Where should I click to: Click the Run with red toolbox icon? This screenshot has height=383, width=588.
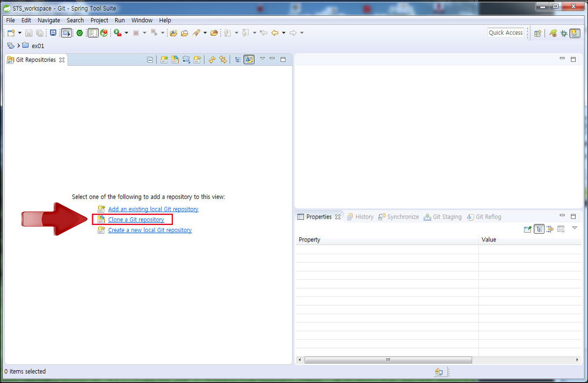point(118,33)
